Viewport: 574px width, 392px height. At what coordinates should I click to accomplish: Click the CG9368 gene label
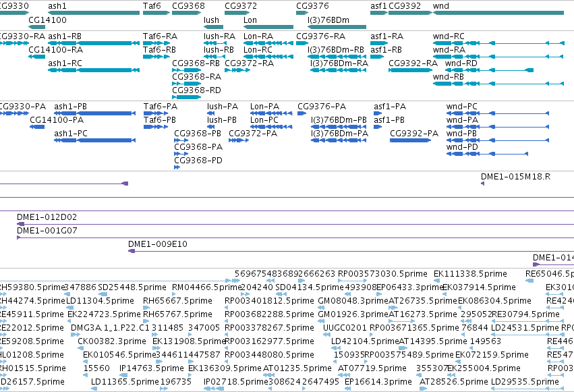click(189, 6)
